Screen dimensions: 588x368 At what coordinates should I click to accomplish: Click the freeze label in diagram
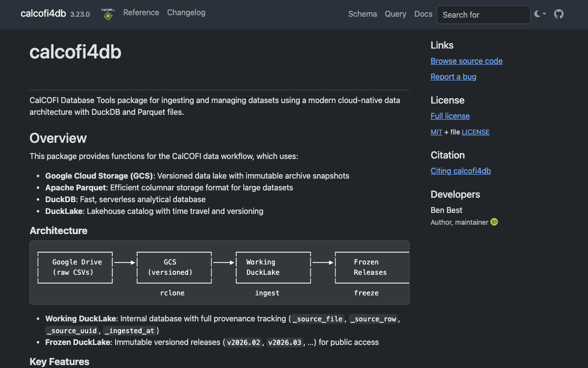click(x=366, y=293)
